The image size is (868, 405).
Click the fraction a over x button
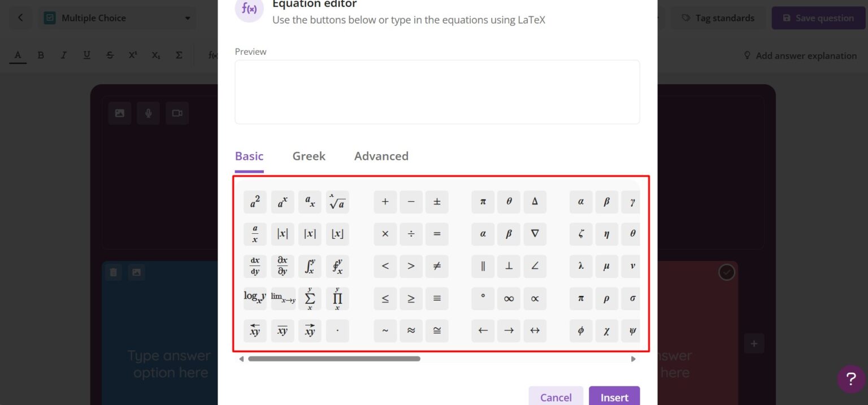tap(255, 234)
